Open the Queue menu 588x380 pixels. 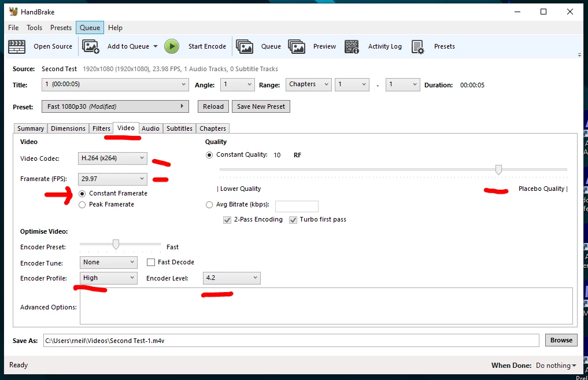tap(90, 28)
